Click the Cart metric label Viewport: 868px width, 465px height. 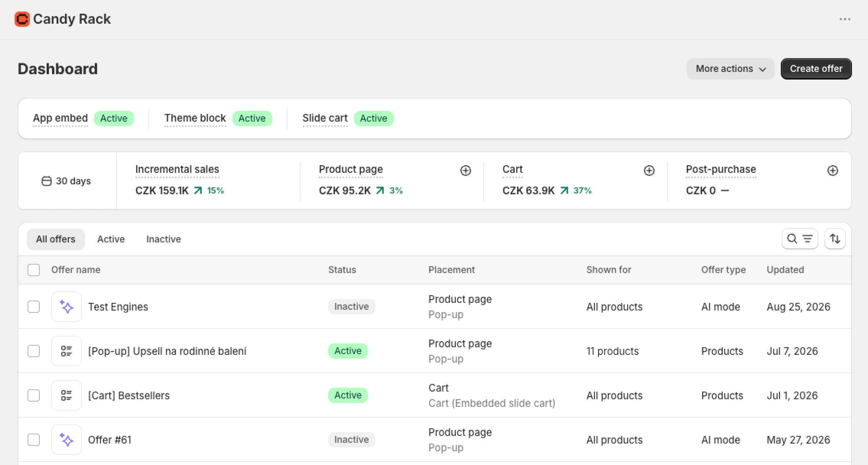(x=512, y=169)
